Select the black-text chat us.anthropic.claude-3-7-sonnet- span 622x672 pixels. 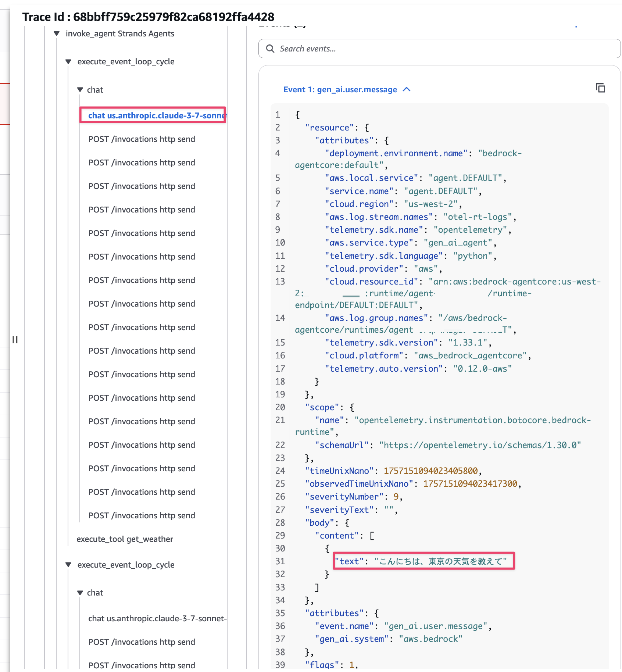click(x=157, y=618)
